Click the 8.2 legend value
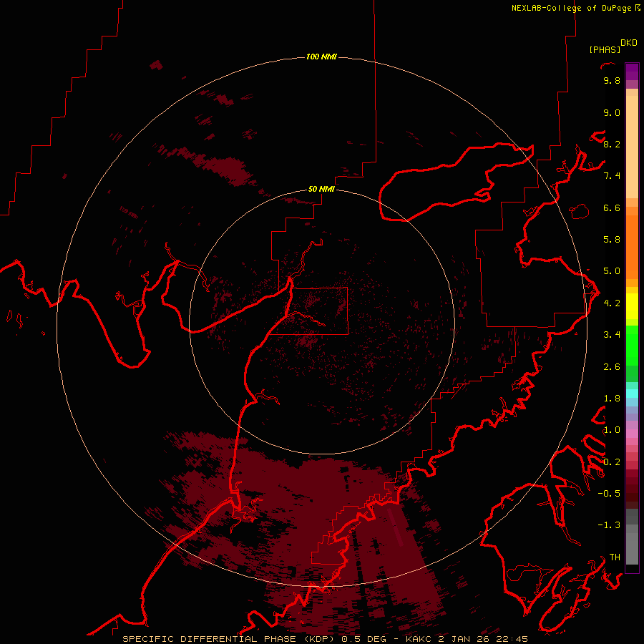The height and width of the screenshot is (644, 644). click(x=612, y=144)
